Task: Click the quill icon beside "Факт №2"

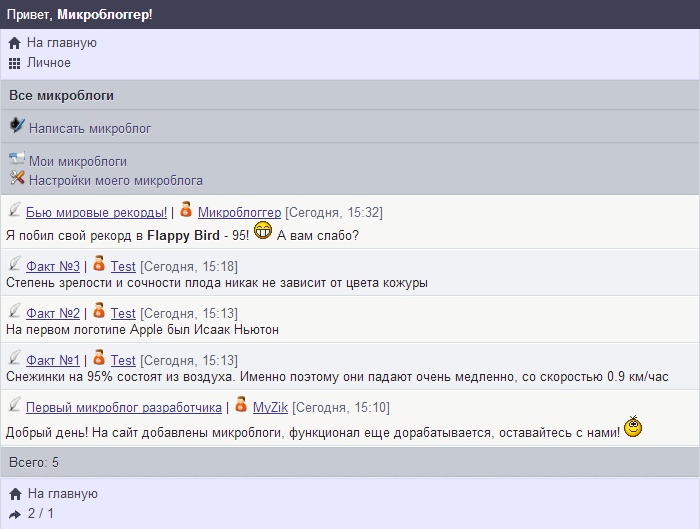Action: [14, 311]
